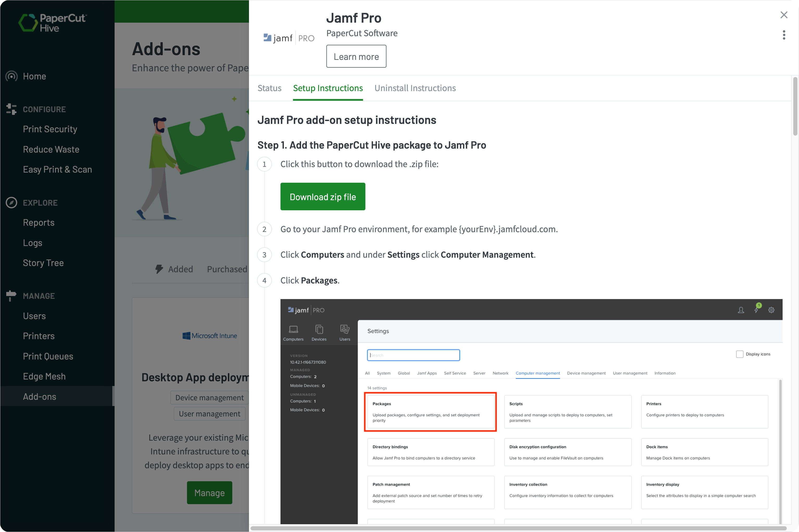Viewport: 799px width, 532px height.
Task: Open the Uninstall Instructions tab
Action: coord(415,88)
